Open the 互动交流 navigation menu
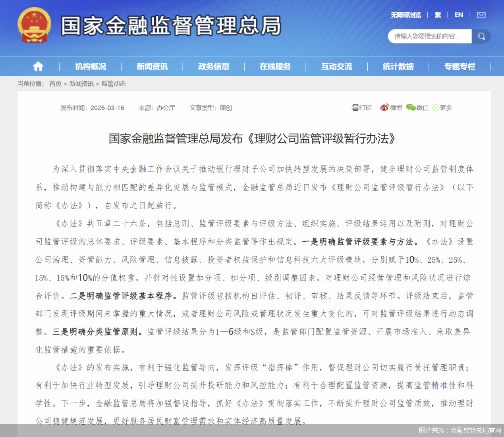The image size is (504, 437). click(x=336, y=66)
